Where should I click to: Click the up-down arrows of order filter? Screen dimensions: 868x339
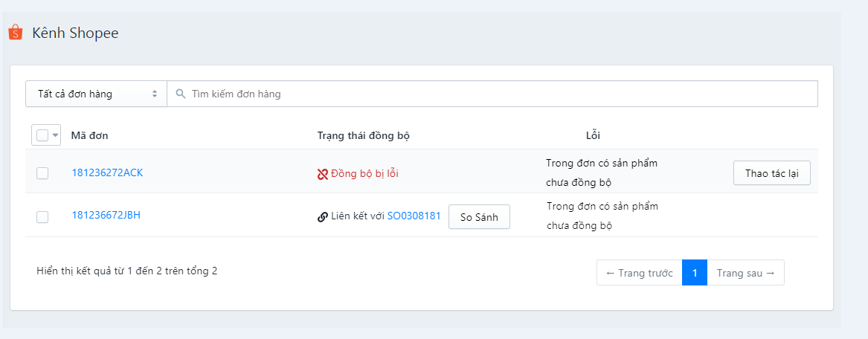click(x=155, y=94)
